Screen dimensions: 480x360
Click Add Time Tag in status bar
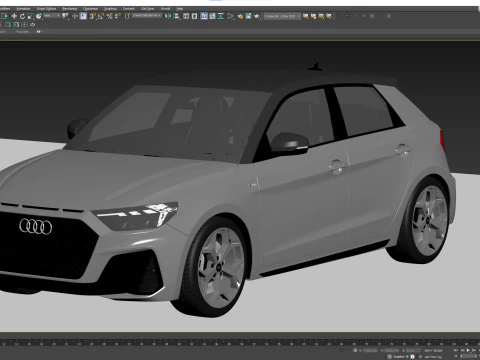click(x=433, y=357)
